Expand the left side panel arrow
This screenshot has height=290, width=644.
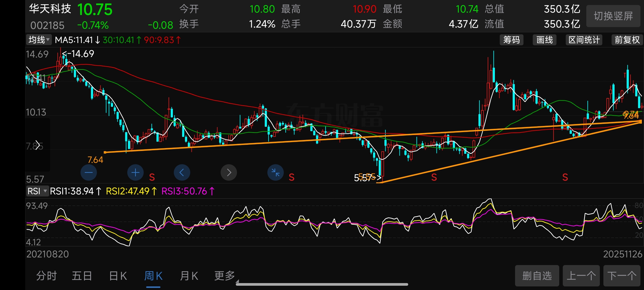click(38, 145)
